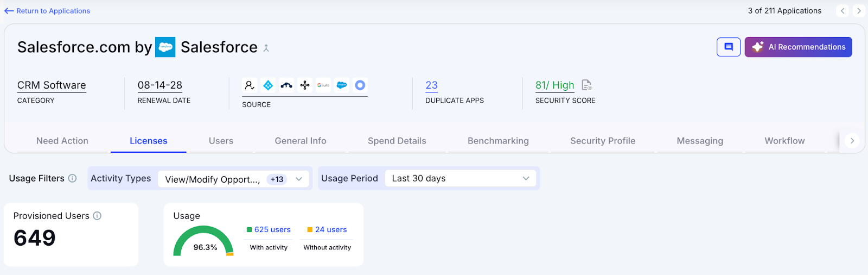Open the General Info tab
Screen dimensions: 868x275
pyautogui.click(x=301, y=141)
